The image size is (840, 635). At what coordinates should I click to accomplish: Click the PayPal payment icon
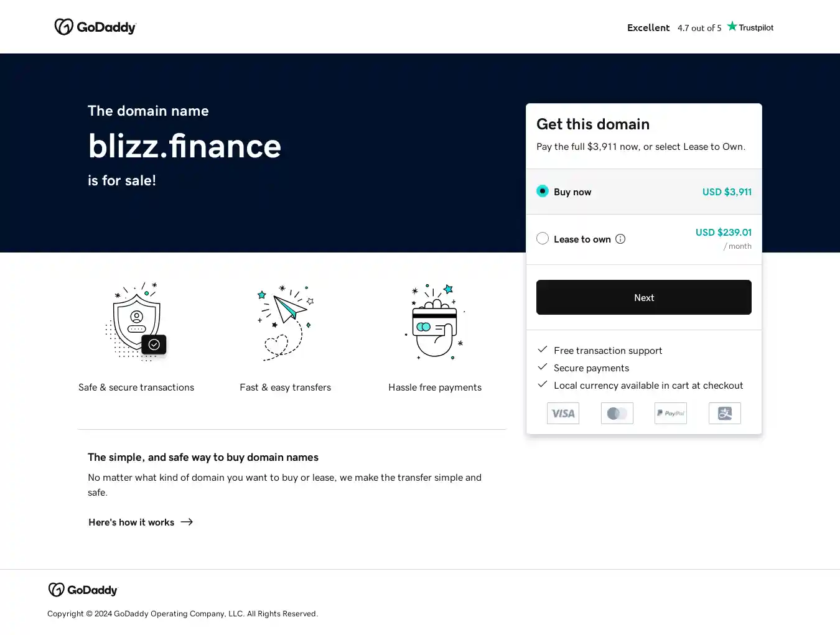coord(671,413)
